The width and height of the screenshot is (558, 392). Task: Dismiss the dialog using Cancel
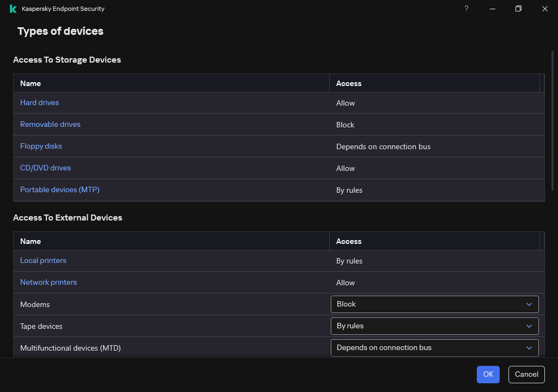526,374
